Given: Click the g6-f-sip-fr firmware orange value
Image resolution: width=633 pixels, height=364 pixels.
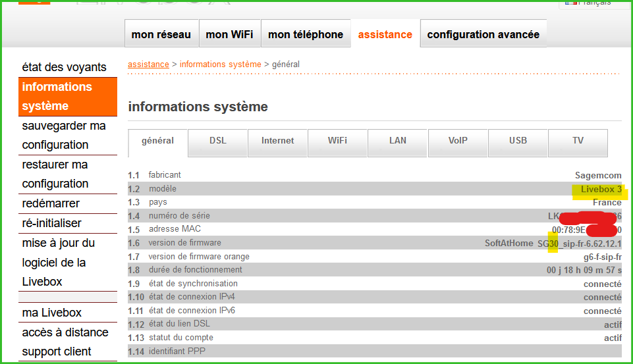Looking at the screenshot, I should coord(602,257).
